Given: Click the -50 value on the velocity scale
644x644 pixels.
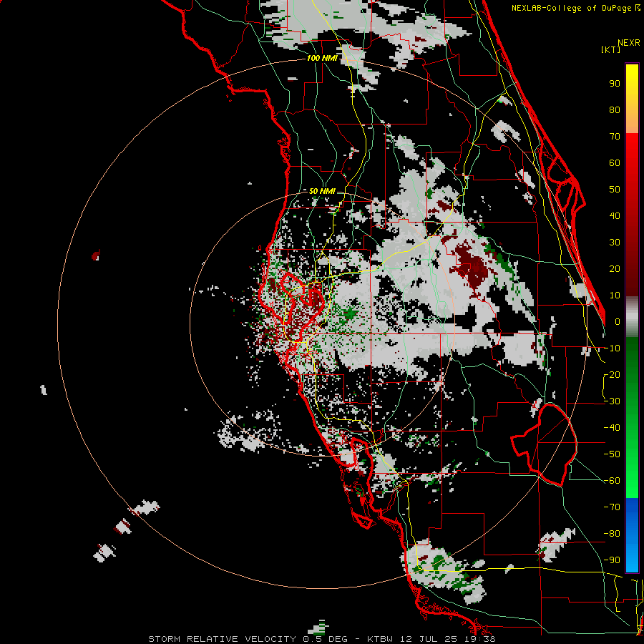Looking at the screenshot, I should (612, 454).
